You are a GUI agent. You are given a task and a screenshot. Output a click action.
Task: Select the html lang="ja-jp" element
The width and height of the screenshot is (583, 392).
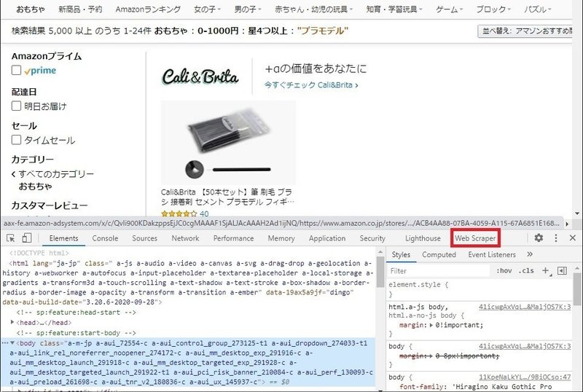[187, 283]
